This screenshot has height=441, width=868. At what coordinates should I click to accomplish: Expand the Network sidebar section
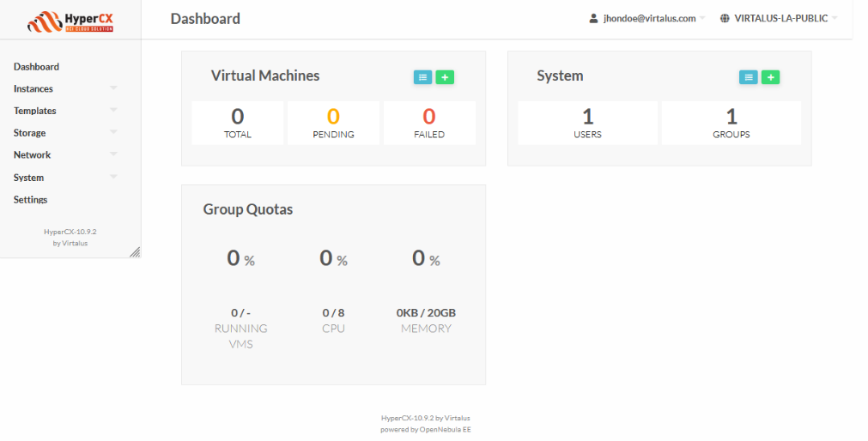click(x=113, y=155)
